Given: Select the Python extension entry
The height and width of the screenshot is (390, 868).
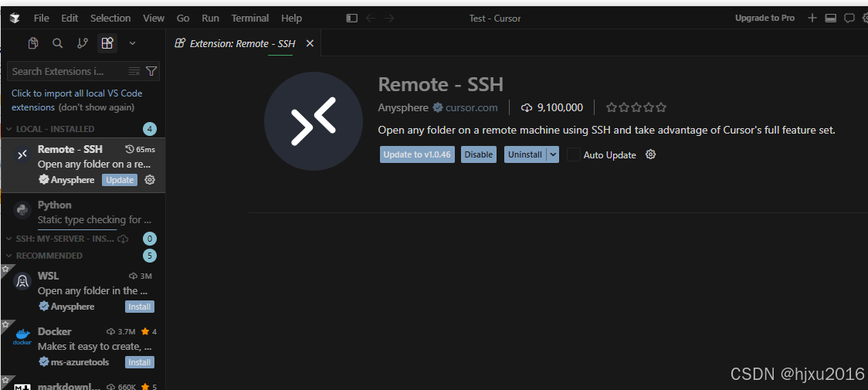Looking at the screenshot, I should tap(83, 212).
